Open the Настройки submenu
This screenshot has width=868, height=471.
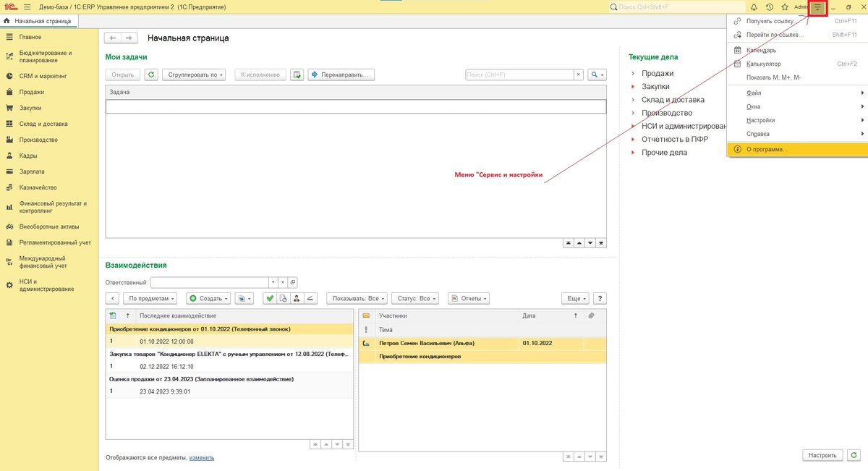click(797, 120)
